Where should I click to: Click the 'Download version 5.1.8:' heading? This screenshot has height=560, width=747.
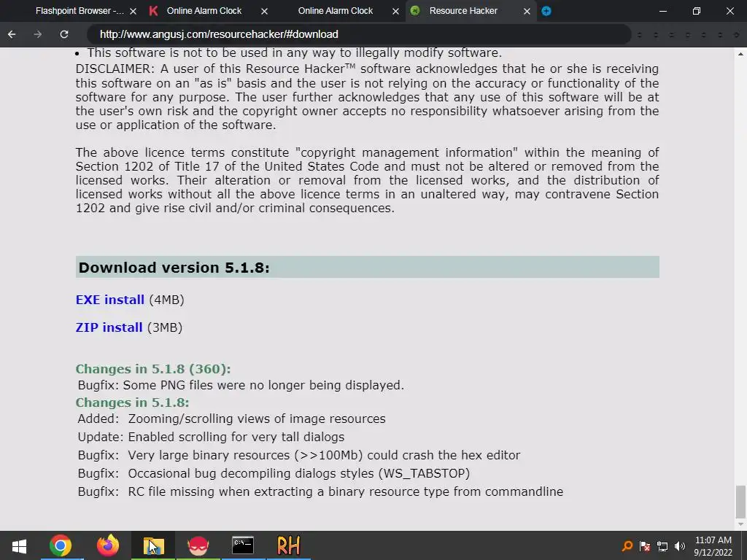[x=174, y=268]
